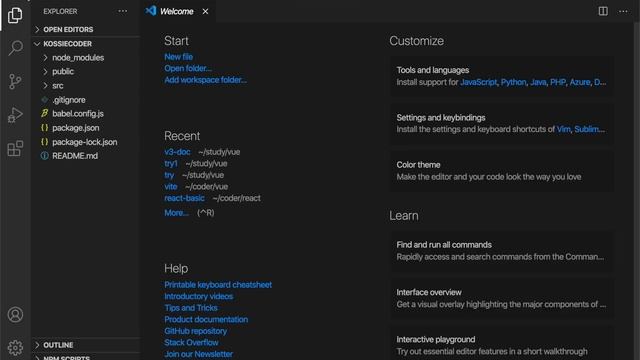Click the VS Code logo on Welcome tab
Image resolution: width=640 pixels, height=360 pixels.
click(151, 11)
